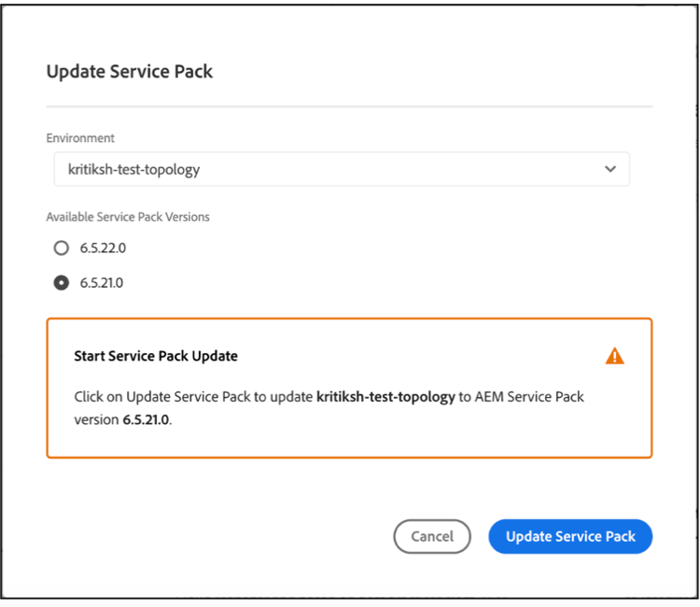Click the 6.5.21.0 version label text
This screenshot has width=700, height=607.
(x=102, y=282)
